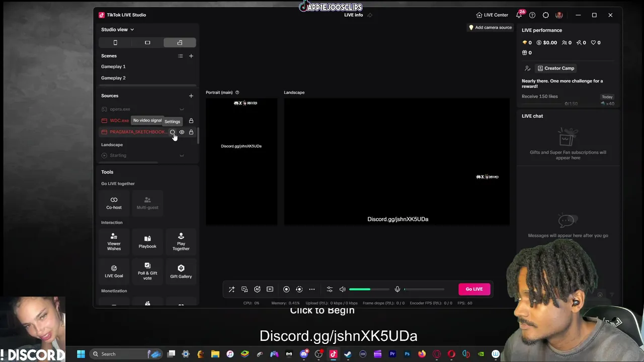Open the profile avatar menu
The height and width of the screenshot is (362, 644).
[x=559, y=15]
